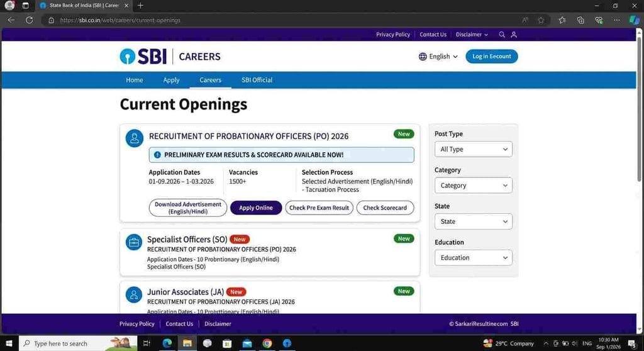Click the red New badge beside Specialist Officers
The height and width of the screenshot is (351, 644).
[x=240, y=239]
